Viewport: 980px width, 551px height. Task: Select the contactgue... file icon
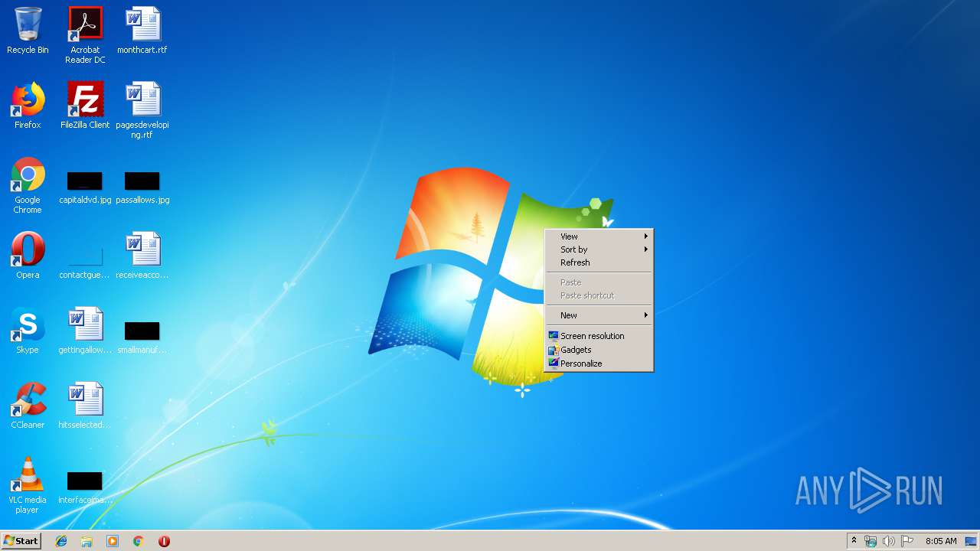coord(85,262)
